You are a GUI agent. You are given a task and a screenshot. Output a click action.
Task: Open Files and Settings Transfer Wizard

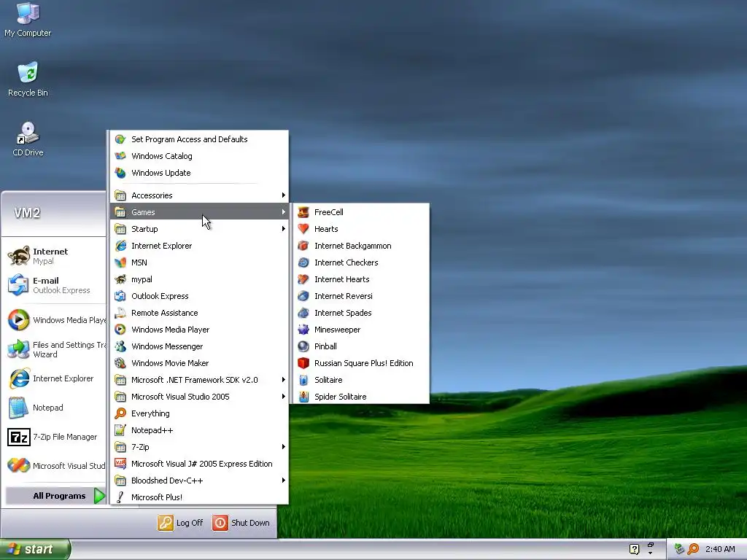pyautogui.click(x=55, y=349)
